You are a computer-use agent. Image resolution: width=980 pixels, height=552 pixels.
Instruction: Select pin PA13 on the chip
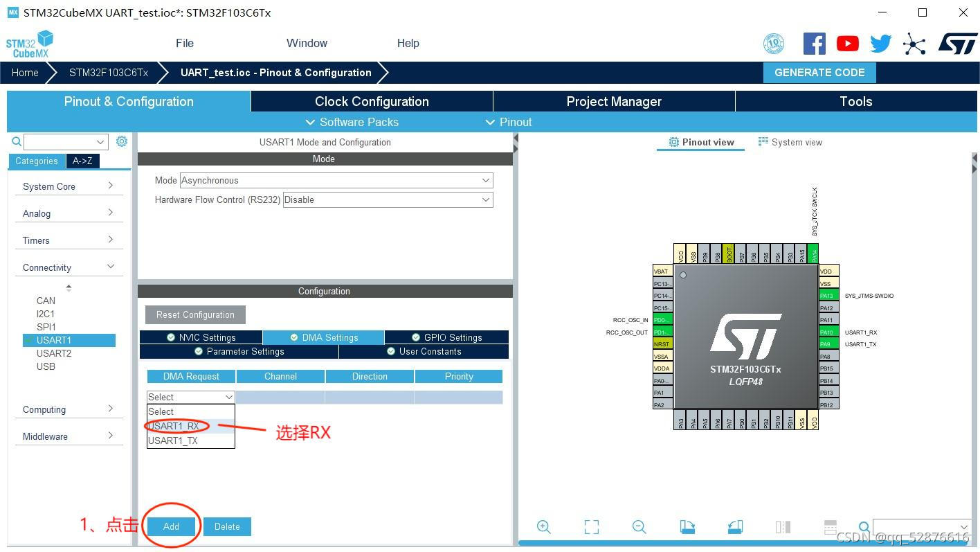(829, 296)
